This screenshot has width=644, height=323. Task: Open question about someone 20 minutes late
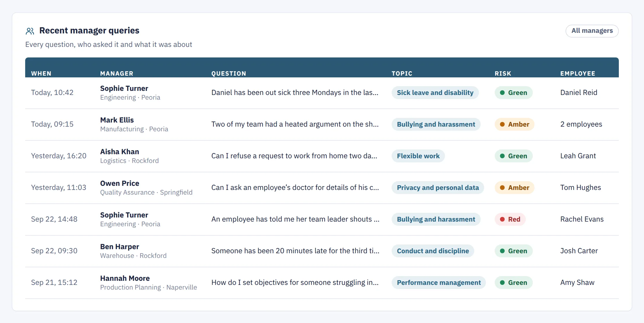pyautogui.click(x=295, y=251)
